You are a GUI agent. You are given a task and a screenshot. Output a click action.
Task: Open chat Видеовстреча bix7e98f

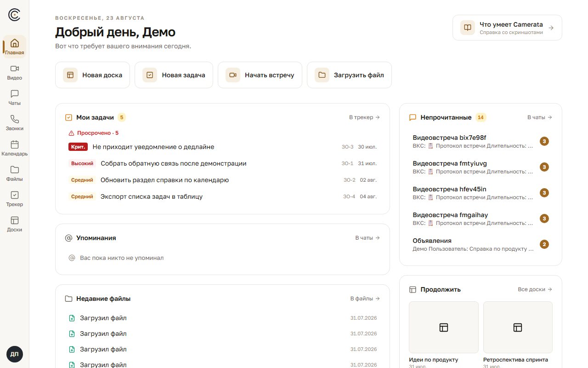[481, 141]
